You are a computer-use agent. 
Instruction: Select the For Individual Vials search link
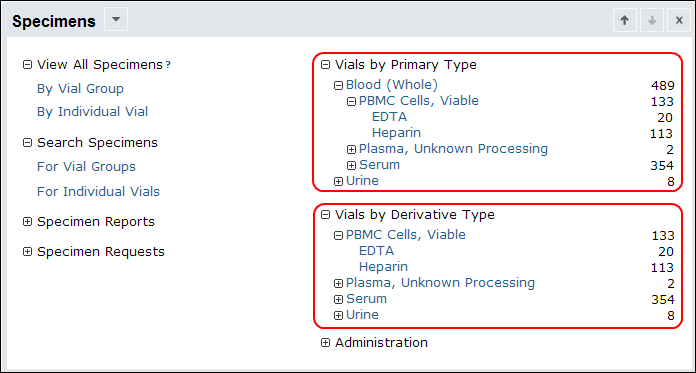[98, 192]
